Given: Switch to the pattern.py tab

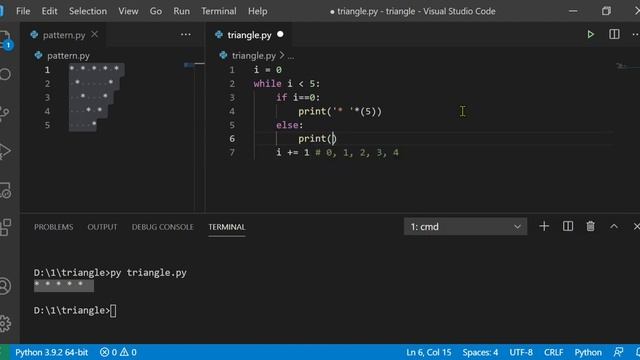Looking at the screenshot, I should point(64,35).
